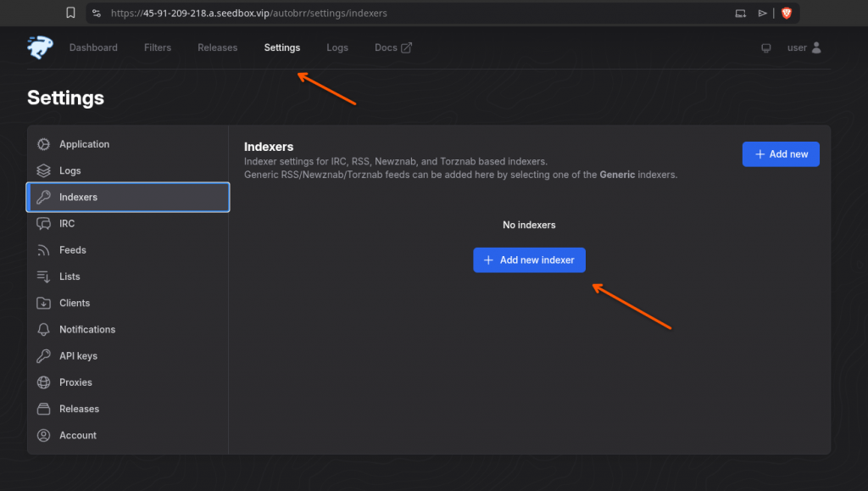The image size is (868, 491).
Task: Open the Filters tab in top navigation
Action: pyautogui.click(x=157, y=47)
